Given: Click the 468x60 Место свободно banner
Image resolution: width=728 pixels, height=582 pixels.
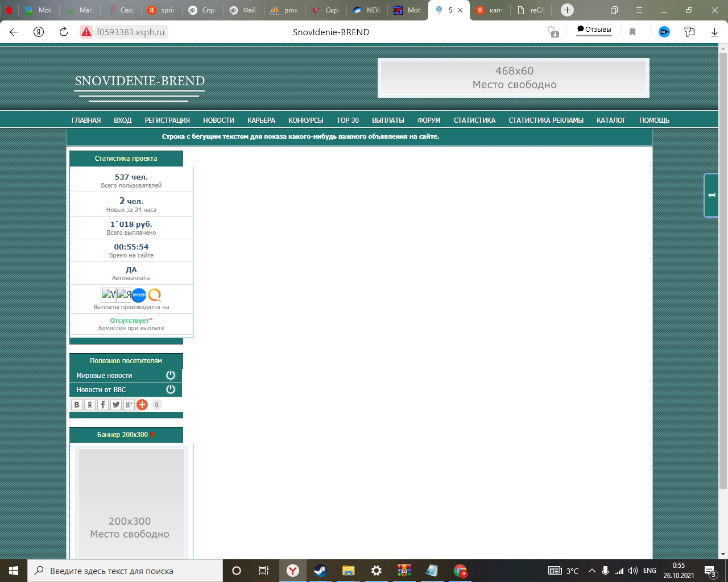Looking at the screenshot, I should point(514,78).
